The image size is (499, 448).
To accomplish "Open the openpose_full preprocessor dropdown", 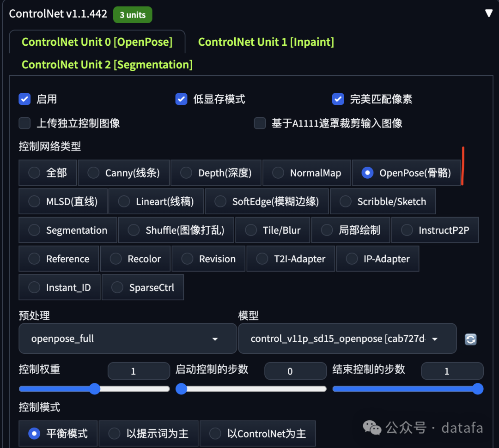I will pyautogui.click(x=128, y=339).
